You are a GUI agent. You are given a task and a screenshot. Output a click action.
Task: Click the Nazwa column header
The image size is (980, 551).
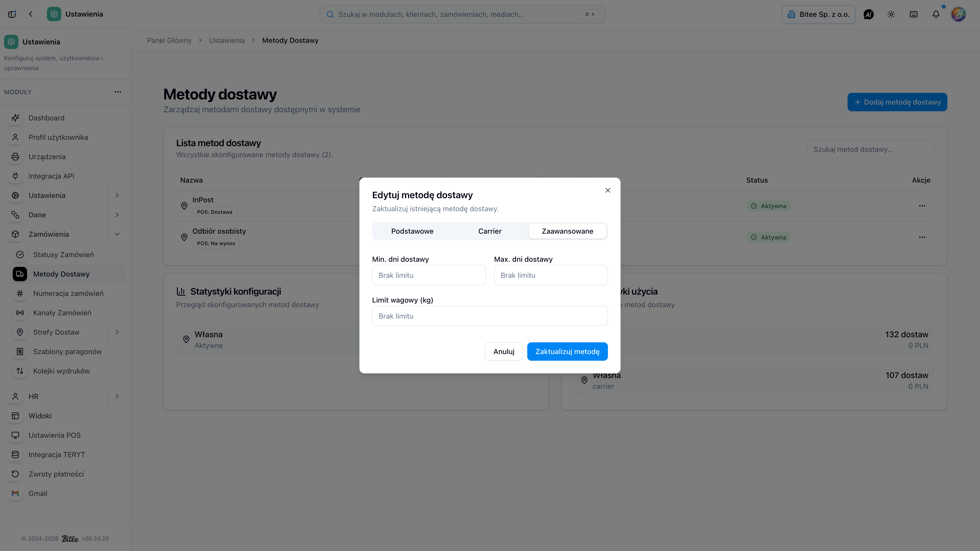[x=191, y=180]
